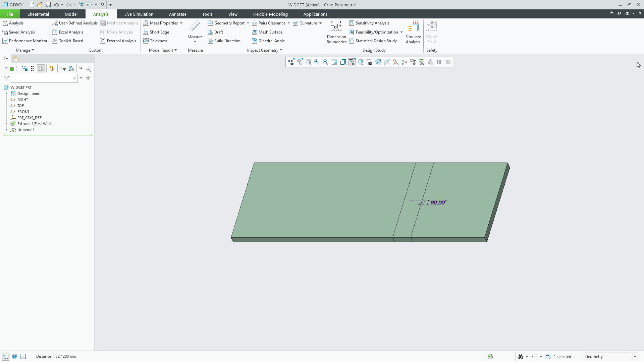
Task: Toggle tree columns display button
Action: click(41, 68)
